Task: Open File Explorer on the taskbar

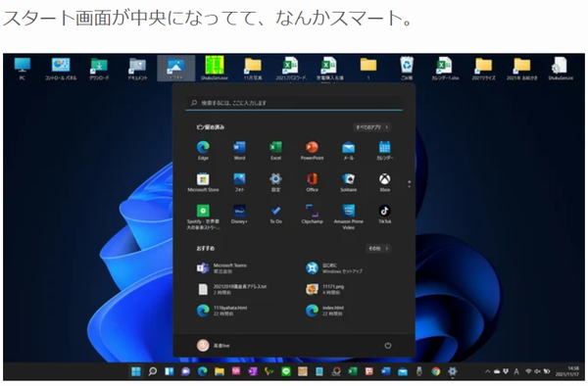Action: pos(220,371)
